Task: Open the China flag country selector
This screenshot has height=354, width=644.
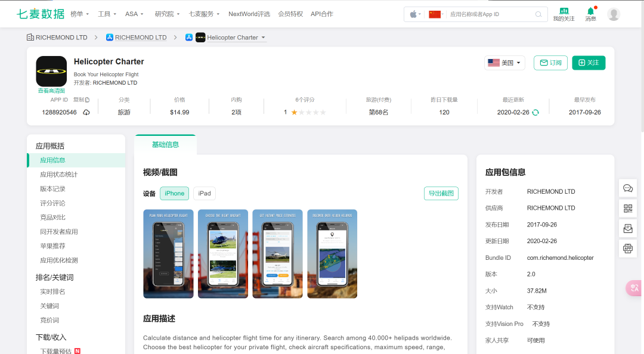Action: tap(436, 14)
